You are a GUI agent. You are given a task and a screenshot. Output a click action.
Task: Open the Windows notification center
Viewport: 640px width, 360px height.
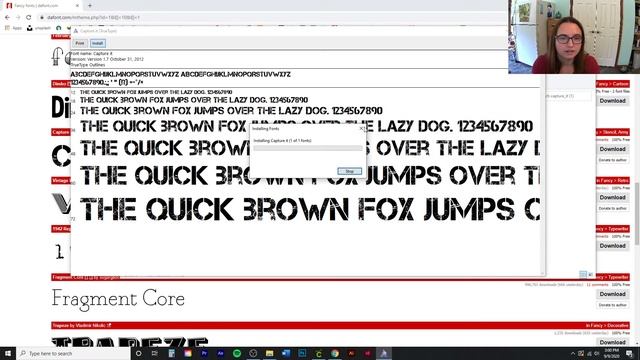click(x=629, y=353)
